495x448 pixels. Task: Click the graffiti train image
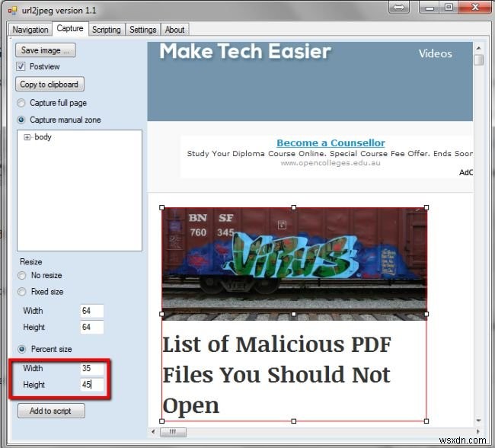[x=294, y=264]
